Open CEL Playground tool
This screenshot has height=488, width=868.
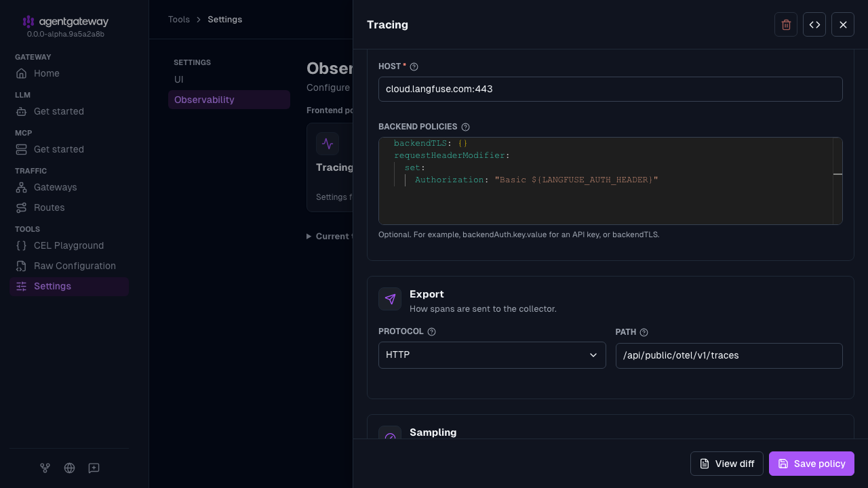pyautogui.click(x=69, y=245)
